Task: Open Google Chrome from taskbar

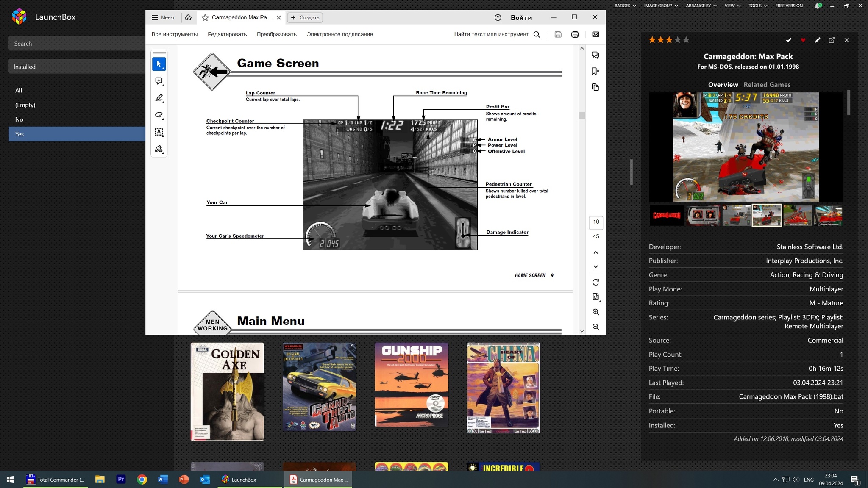Action: 142,480
